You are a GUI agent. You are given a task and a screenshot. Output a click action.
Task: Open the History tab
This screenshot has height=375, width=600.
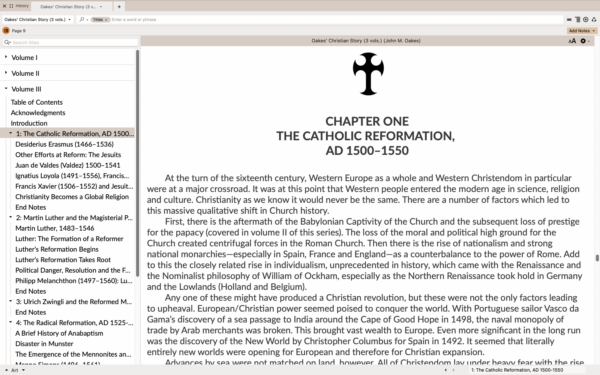[x=22, y=6]
